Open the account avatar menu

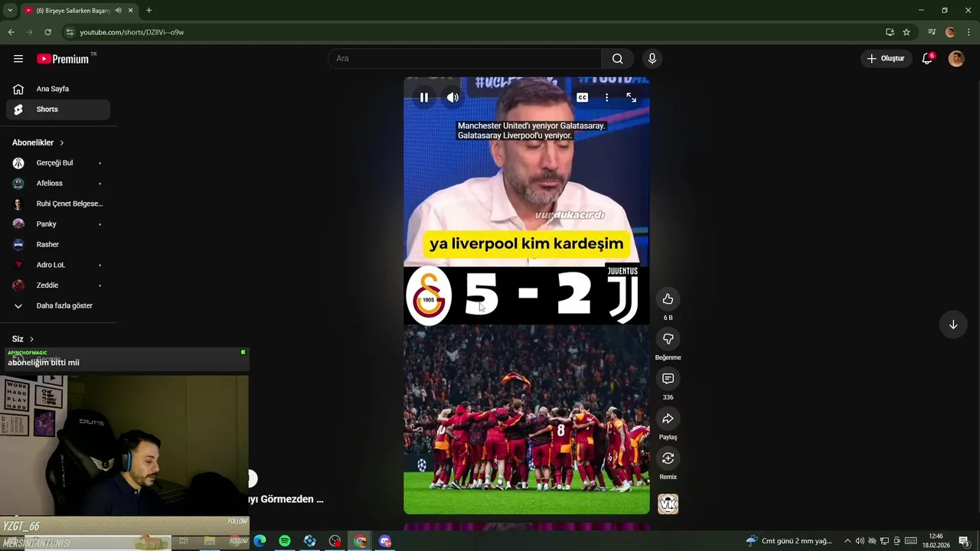tap(956, 59)
